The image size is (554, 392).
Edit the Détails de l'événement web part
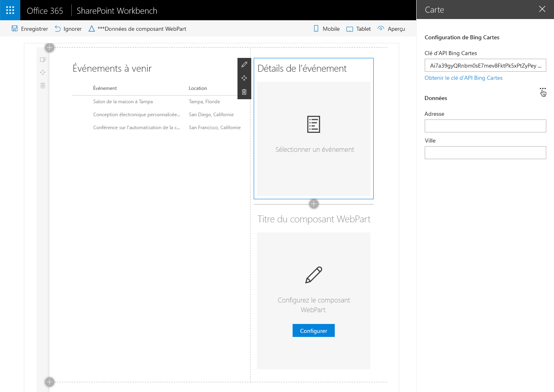244,64
